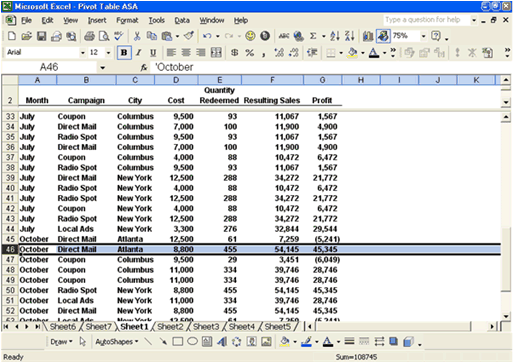Open the Font name dropdown
Image resolution: width=515 pixels, height=364 pixels.
click(x=83, y=53)
